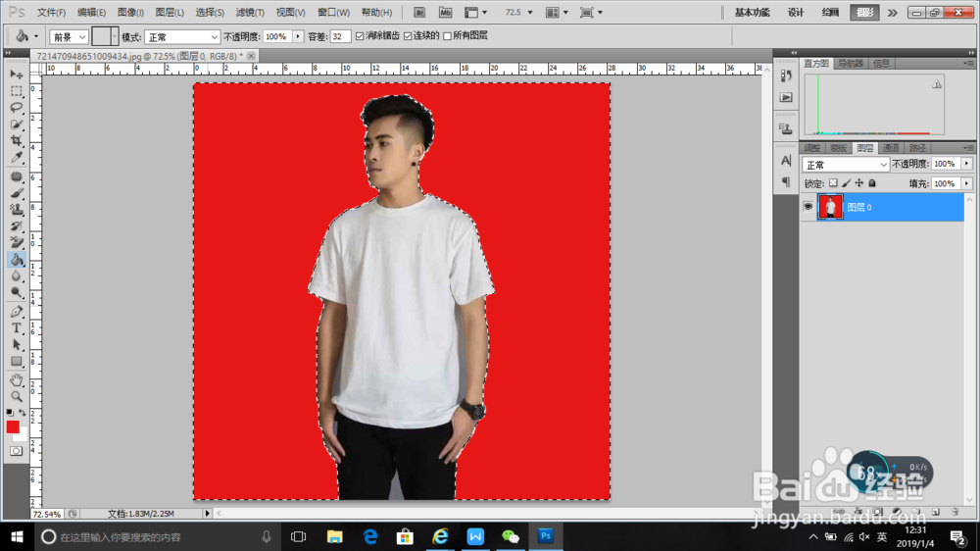Screen dimensions: 980x551
Task: Open the 文件(F) menu
Action: 51,13
